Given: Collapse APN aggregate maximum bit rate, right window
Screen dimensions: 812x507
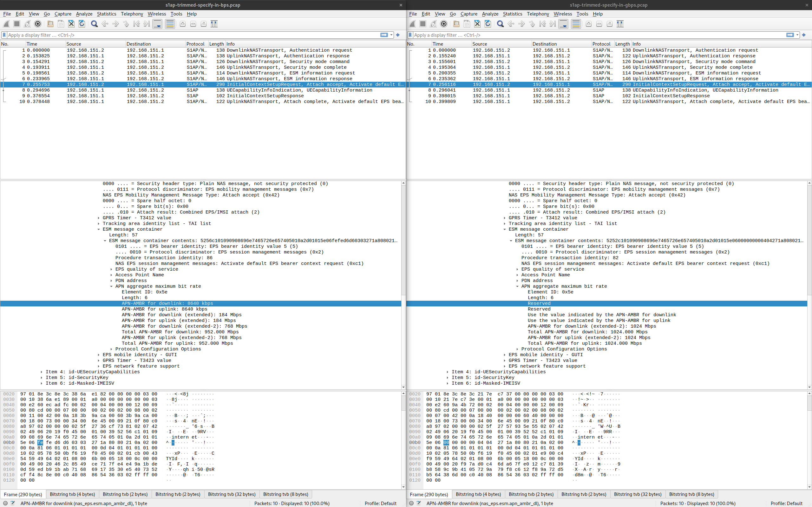Looking at the screenshot, I should (x=517, y=286).
